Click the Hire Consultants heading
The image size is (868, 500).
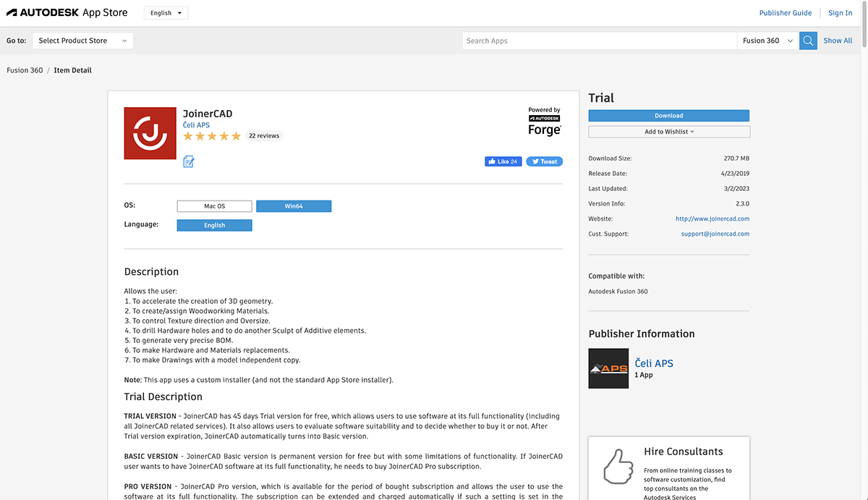click(x=684, y=452)
